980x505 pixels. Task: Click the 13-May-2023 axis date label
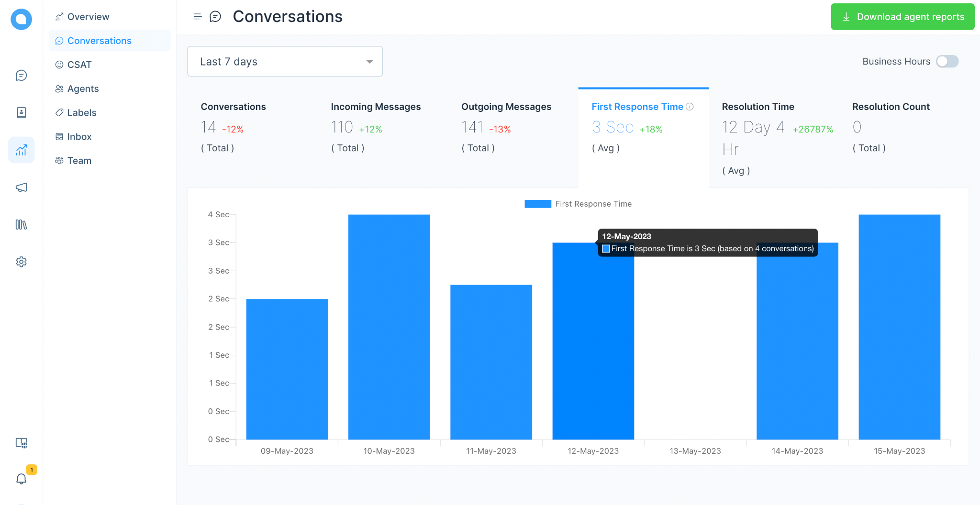click(x=695, y=451)
